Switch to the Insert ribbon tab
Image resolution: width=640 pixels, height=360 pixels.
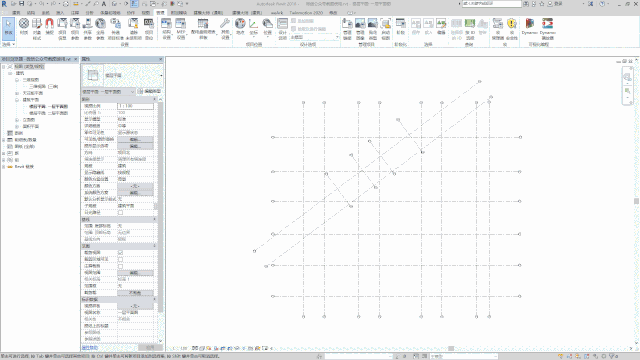[60, 13]
